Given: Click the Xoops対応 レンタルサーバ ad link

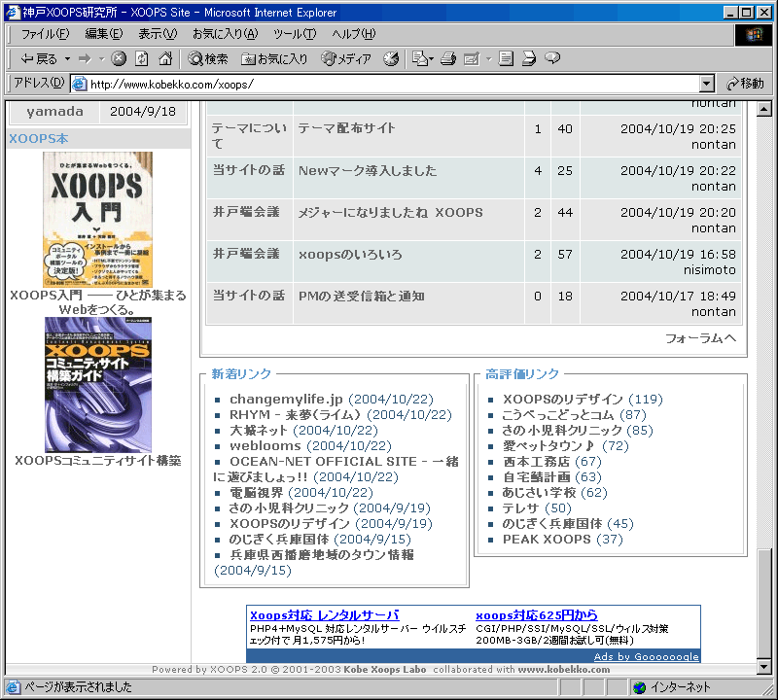Looking at the screenshot, I should pyautogui.click(x=325, y=615).
